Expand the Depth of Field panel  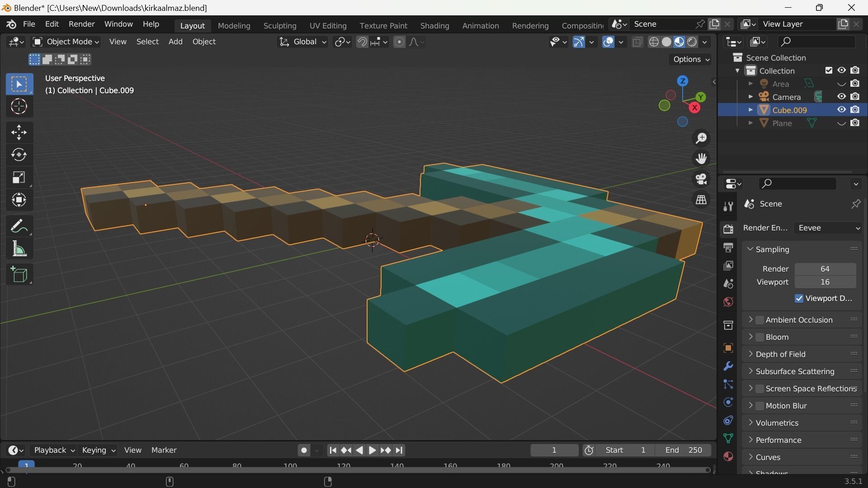780,354
